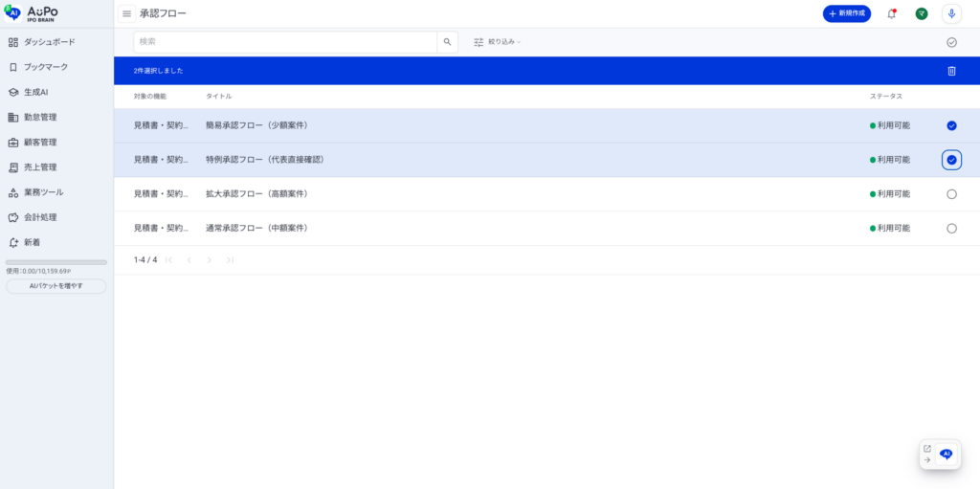Screen dimensions: 980x489
Task: Open ダッシュボード from the sidebar
Action: [x=49, y=42]
